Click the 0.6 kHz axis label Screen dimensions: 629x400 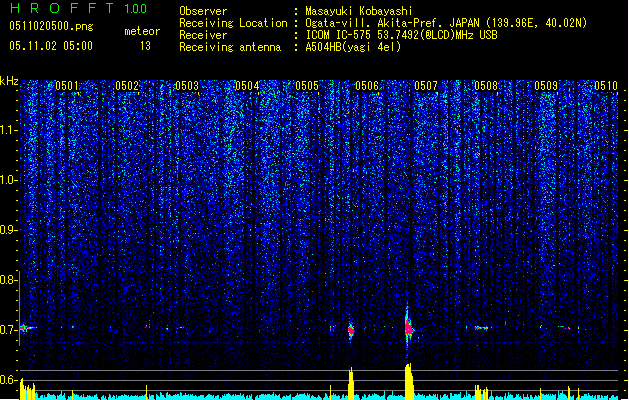pyautogui.click(x=8, y=380)
